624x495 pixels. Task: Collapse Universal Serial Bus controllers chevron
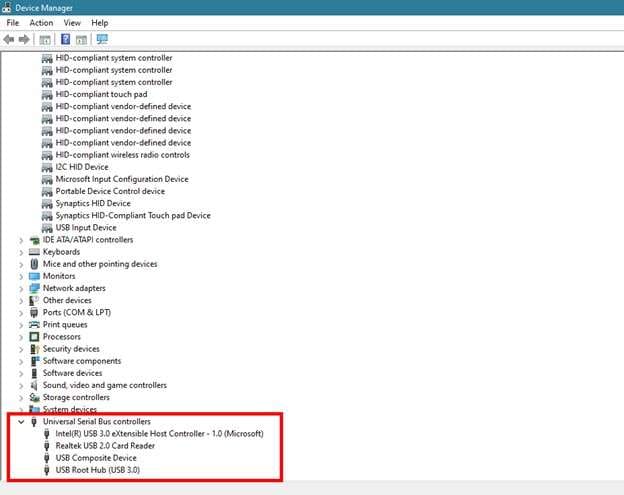click(x=21, y=422)
